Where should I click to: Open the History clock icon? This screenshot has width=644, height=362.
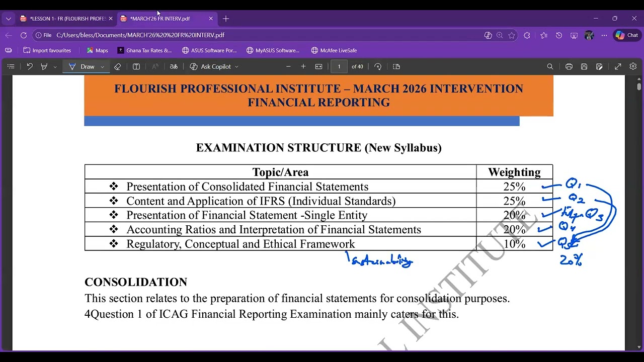tap(559, 35)
